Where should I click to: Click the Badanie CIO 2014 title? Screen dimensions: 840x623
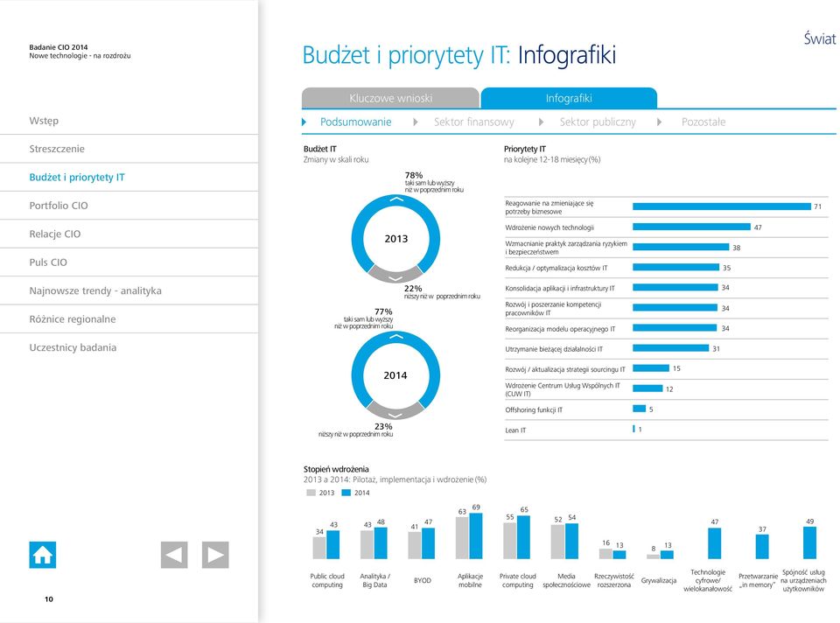pyautogui.click(x=59, y=47)
